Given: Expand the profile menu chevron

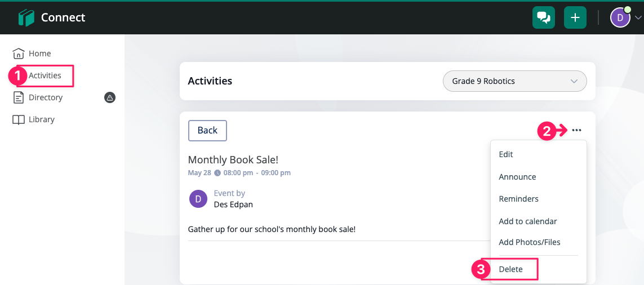Looking at the screenshot, I should (638, 17).
